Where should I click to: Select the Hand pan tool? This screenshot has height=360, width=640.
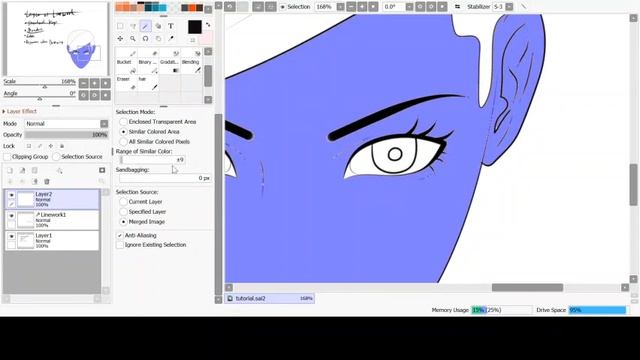tap(158, 38)
